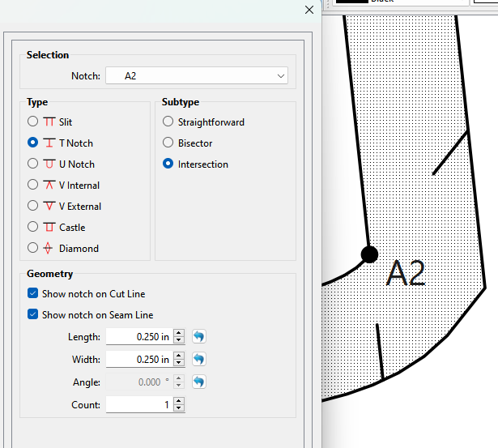Close the notch properties panel

coord(309,10)
